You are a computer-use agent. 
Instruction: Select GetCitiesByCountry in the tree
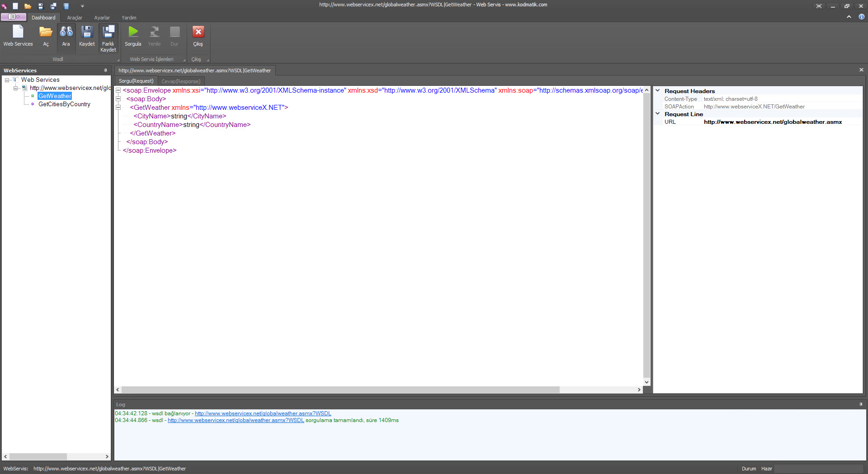(64, 104)
